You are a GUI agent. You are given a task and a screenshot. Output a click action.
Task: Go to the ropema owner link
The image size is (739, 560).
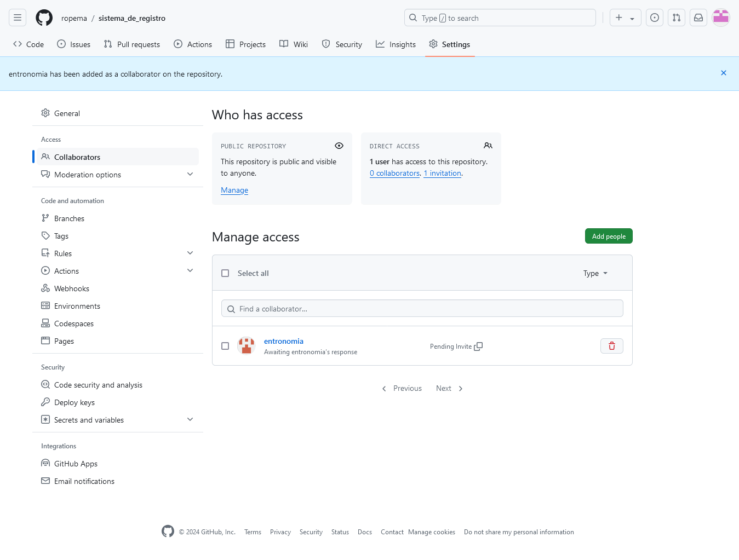click(74, 18)
